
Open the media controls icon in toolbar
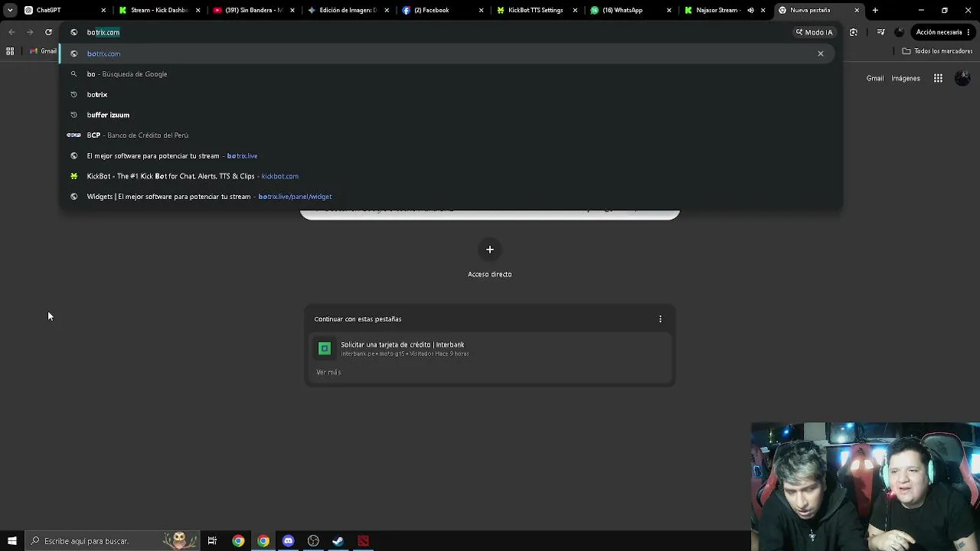tap(880, 32)
